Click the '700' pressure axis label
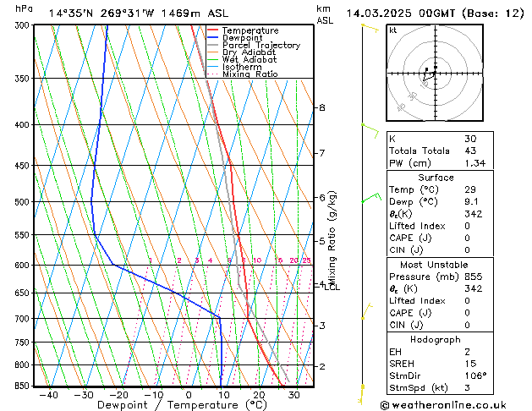 tap(22, 319)
